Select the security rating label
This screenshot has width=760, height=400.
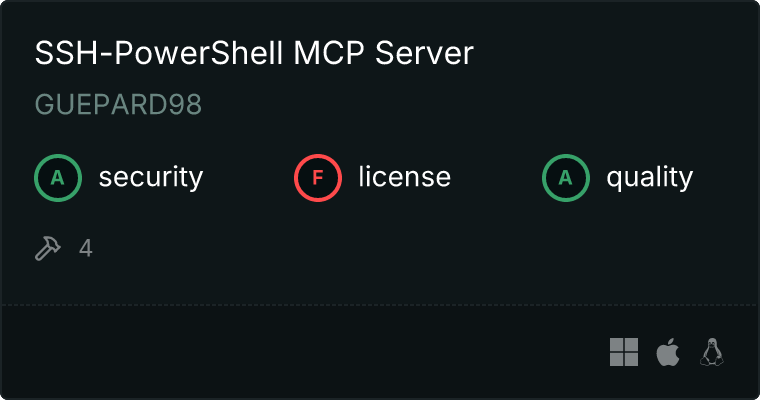point(151,177)
